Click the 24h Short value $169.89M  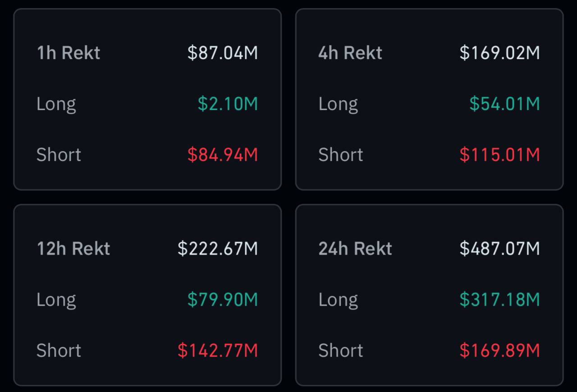499,351
